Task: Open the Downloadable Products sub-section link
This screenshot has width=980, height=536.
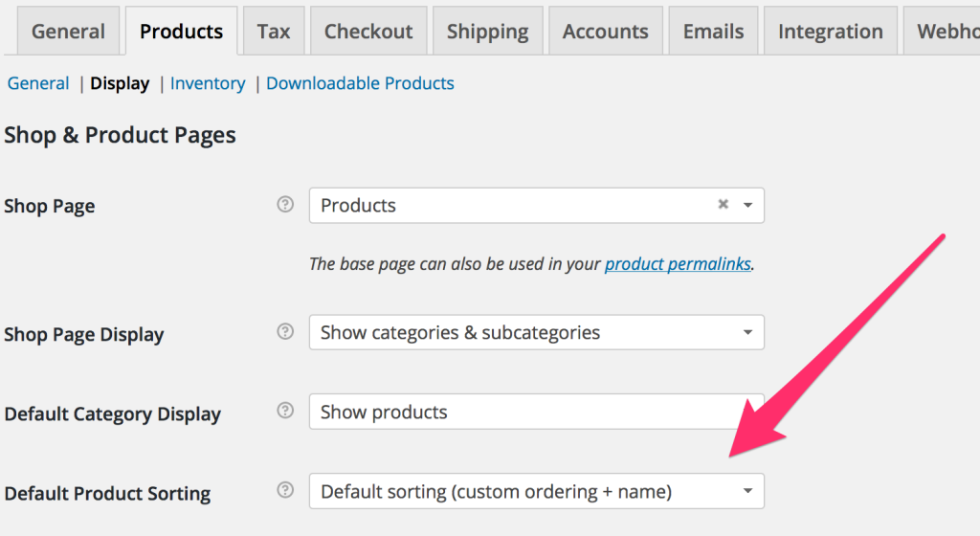Action: 360,83
